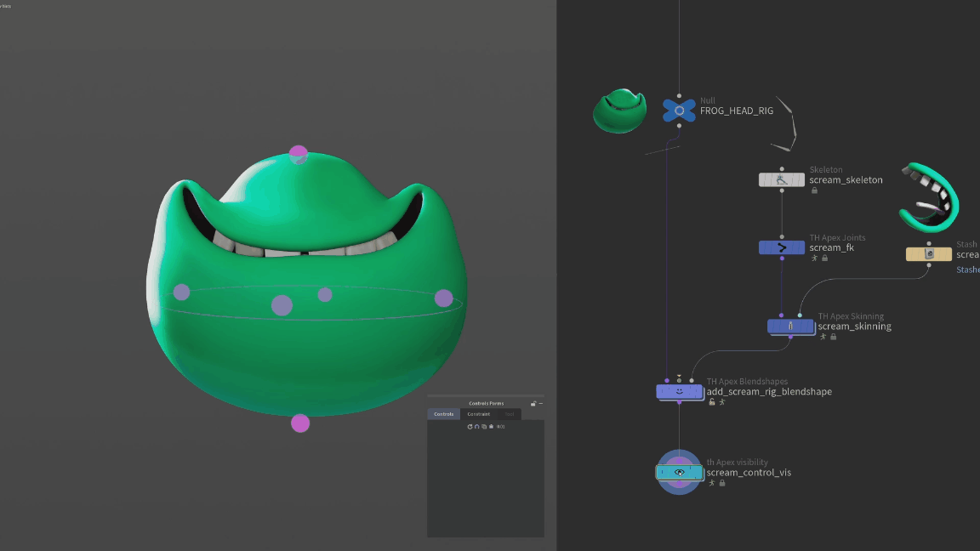Screen dimensions: 980x551
Task: Switch to the Constraint tab
Action: tap(479, 414)
